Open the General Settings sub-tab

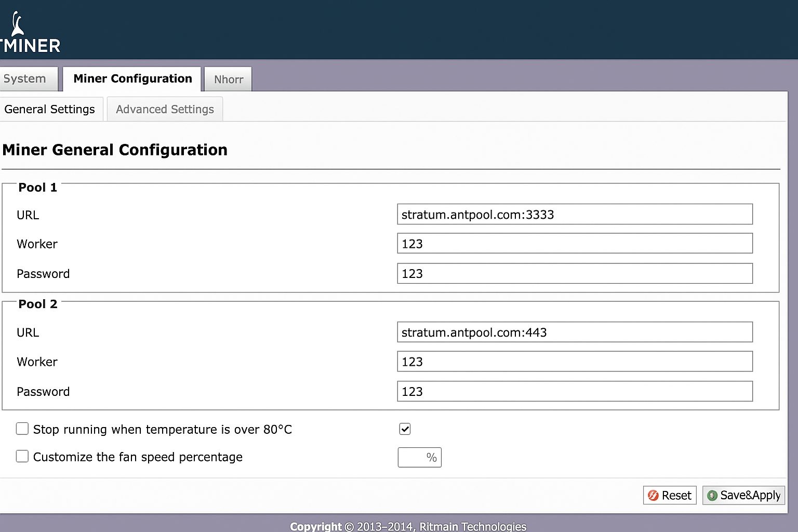click(51, 109)
